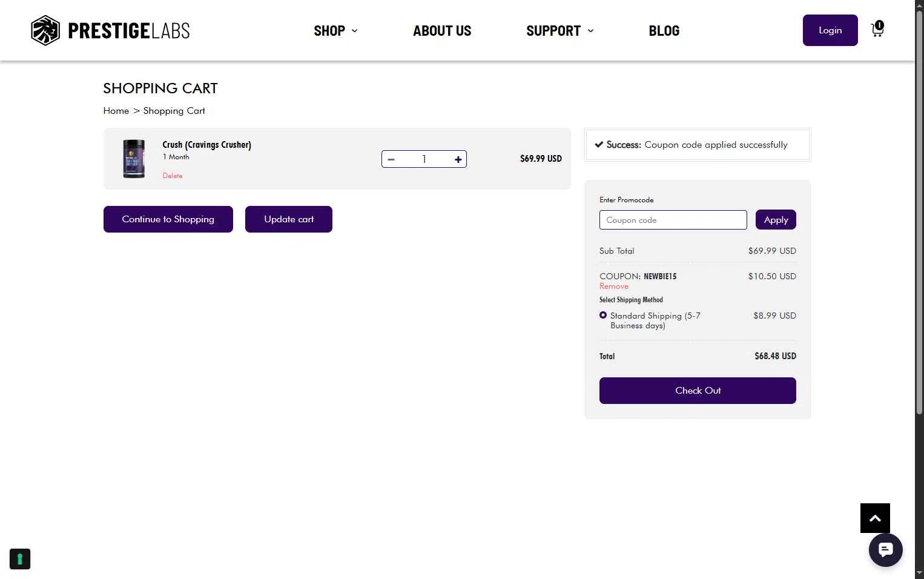Increase quantity with the plus button
Viewport: 924px width, 579px height.
pyautogui.click(x=458, y=159)
